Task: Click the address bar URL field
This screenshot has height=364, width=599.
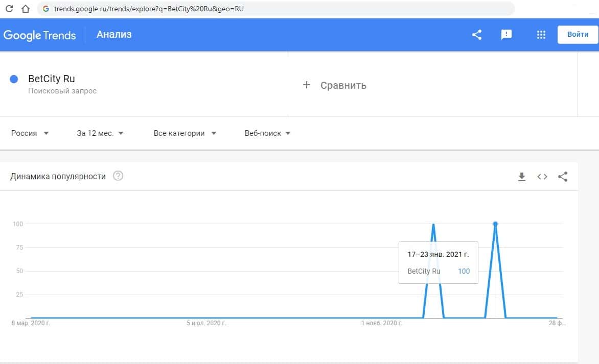Action: pyautogui.click(x=276, y=9)
